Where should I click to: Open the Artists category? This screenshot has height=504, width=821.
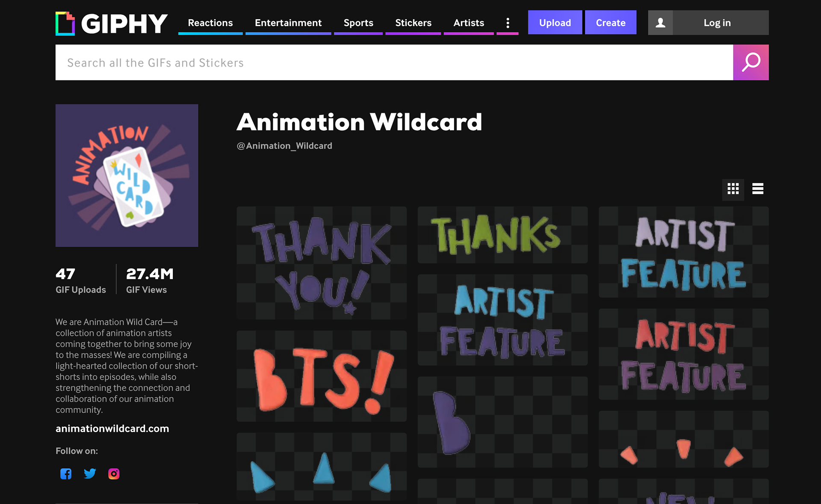point(469,23)
